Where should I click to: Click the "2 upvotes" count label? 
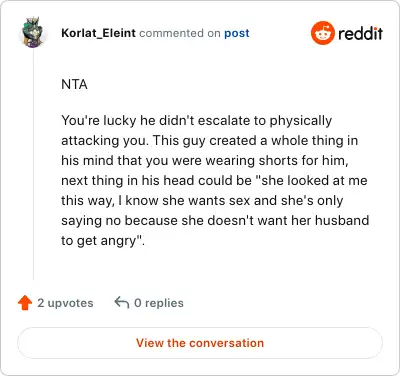tap(65, 303)
